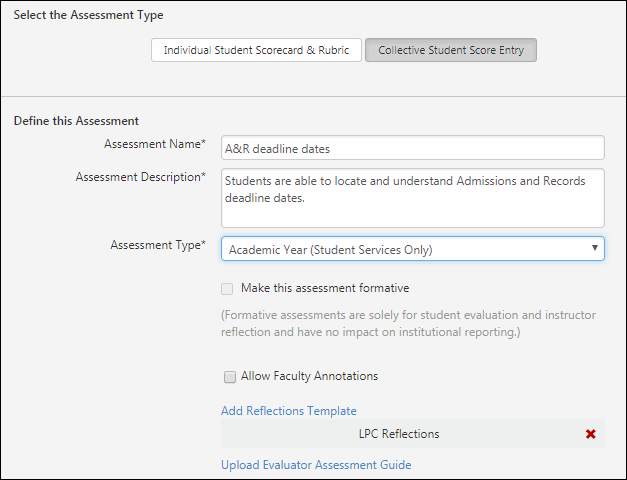Select the LPC Reflections template row
Viewport: 627px width, 480px height.
click(413, 434)
